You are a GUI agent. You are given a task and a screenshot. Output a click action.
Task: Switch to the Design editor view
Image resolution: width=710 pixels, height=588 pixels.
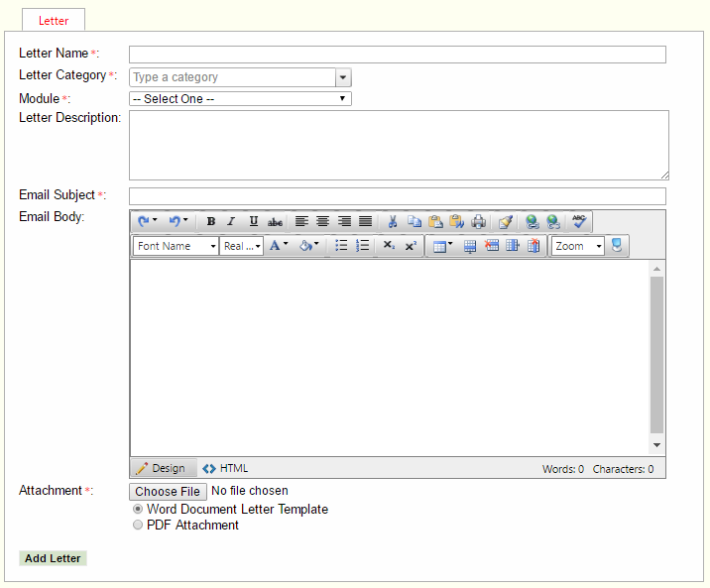click(x=160, y=468)
